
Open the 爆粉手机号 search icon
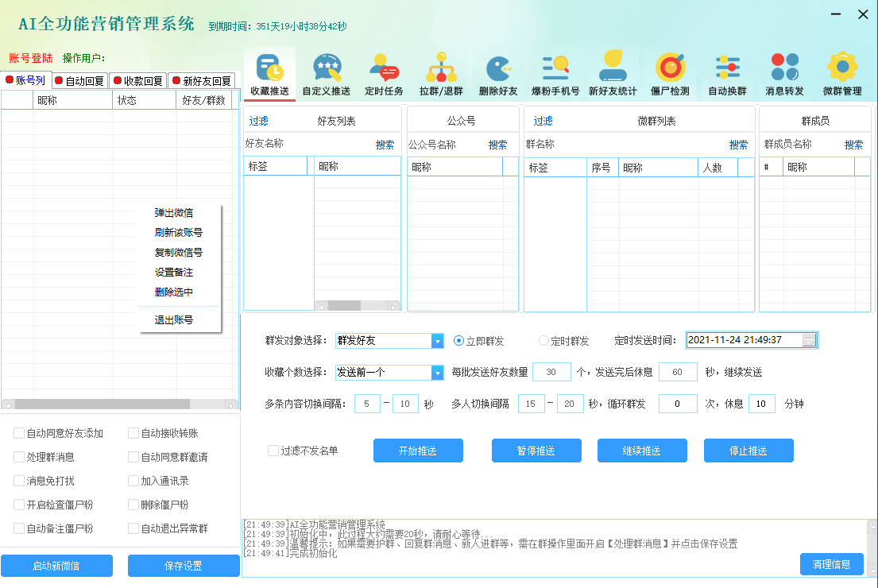pyautogui.click(x=555, y=75)
